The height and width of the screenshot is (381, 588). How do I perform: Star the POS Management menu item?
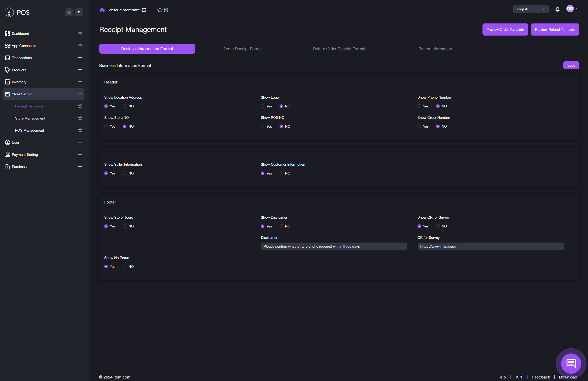click(80, 130)
